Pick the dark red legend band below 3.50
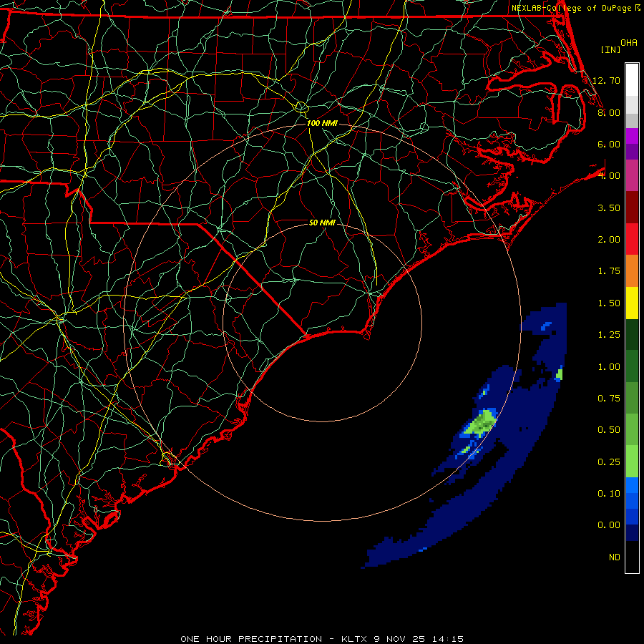The image size is (644, 644). [632, 208]
